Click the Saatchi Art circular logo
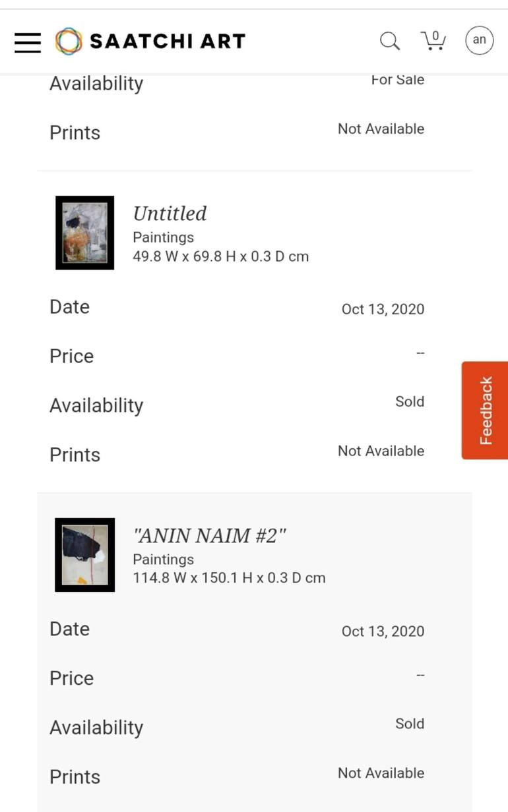Image resolution: width=508 pixels, height=812 pixels. (x=69, y=42)
